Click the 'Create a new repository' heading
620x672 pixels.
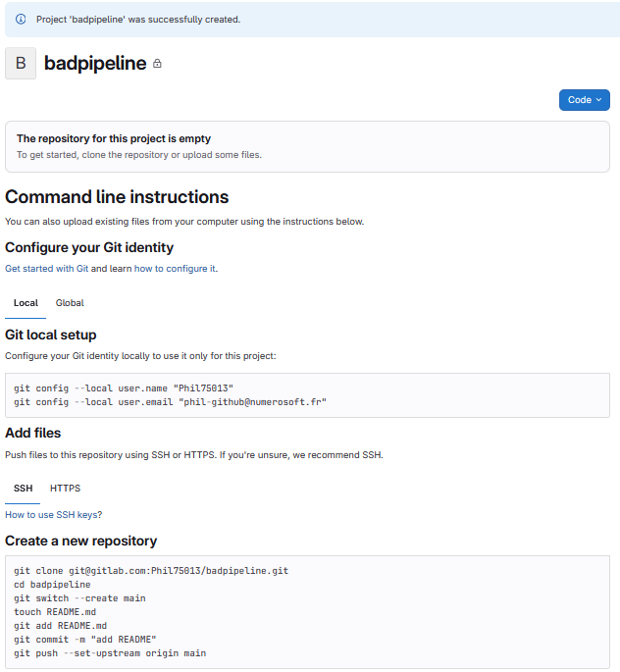(x=80, y=541)
